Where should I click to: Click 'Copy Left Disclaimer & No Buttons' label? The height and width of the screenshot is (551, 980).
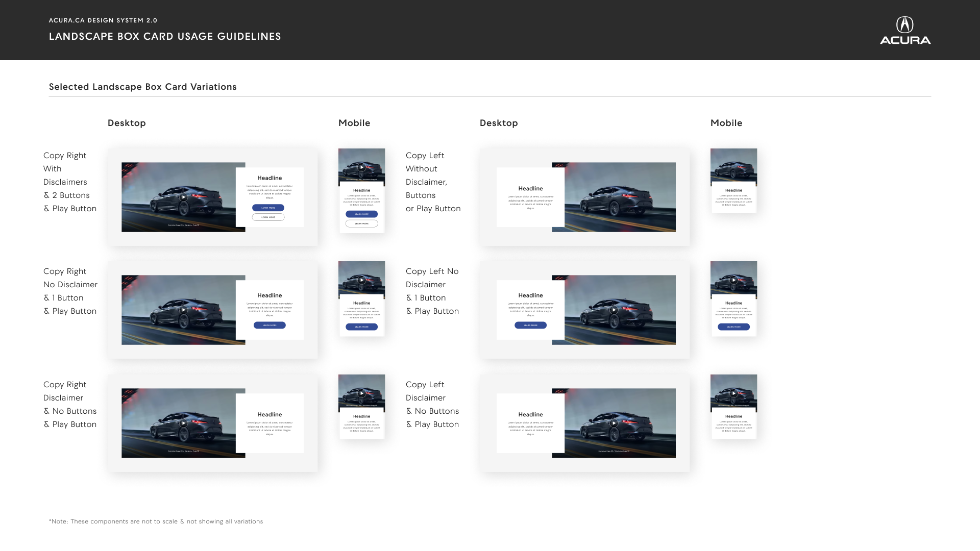pos(432,405)
